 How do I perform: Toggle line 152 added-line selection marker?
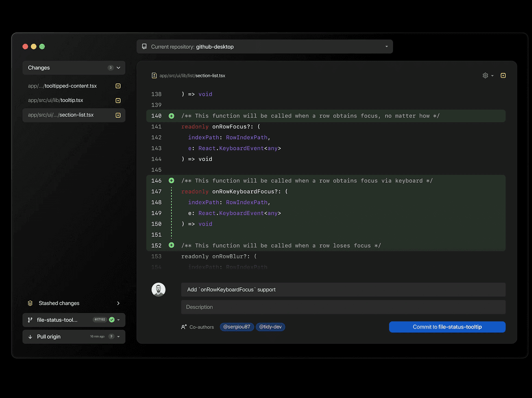171,245
